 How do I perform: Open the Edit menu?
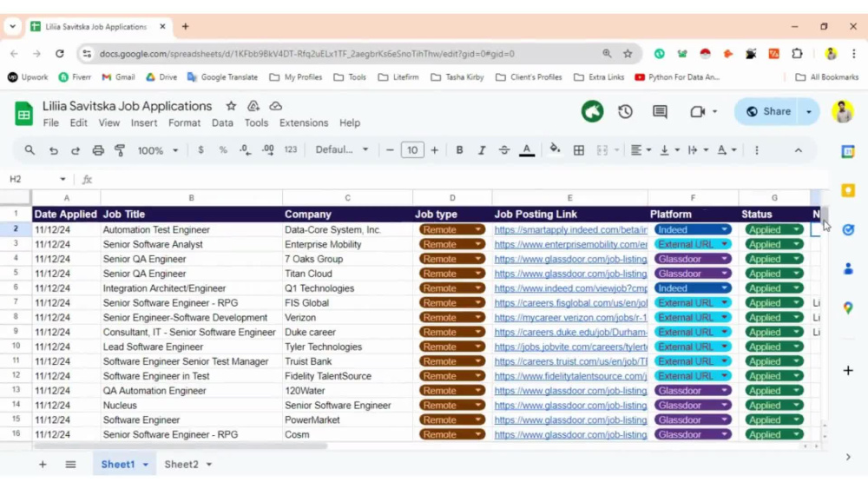click(x=79, y=123)
